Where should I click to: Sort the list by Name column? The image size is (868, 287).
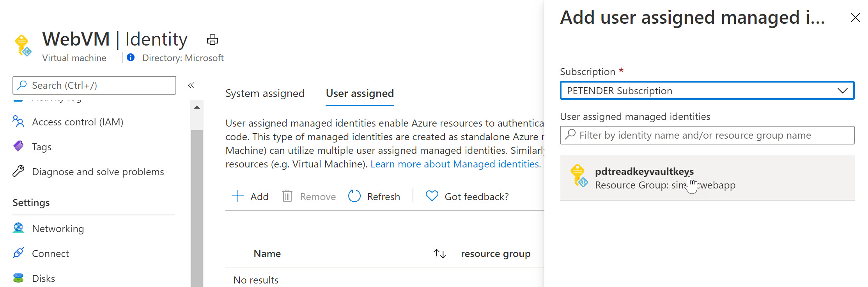click(x=439, y=254)
